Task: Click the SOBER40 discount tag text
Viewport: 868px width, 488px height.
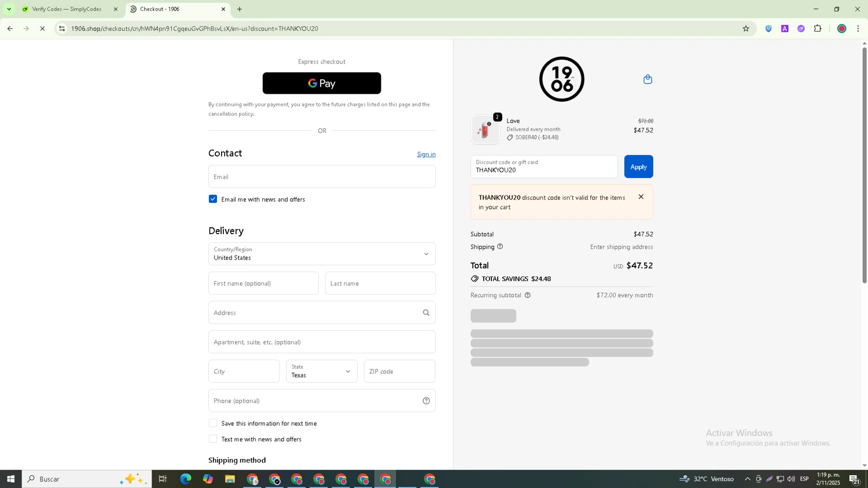Action: point(537,138)
